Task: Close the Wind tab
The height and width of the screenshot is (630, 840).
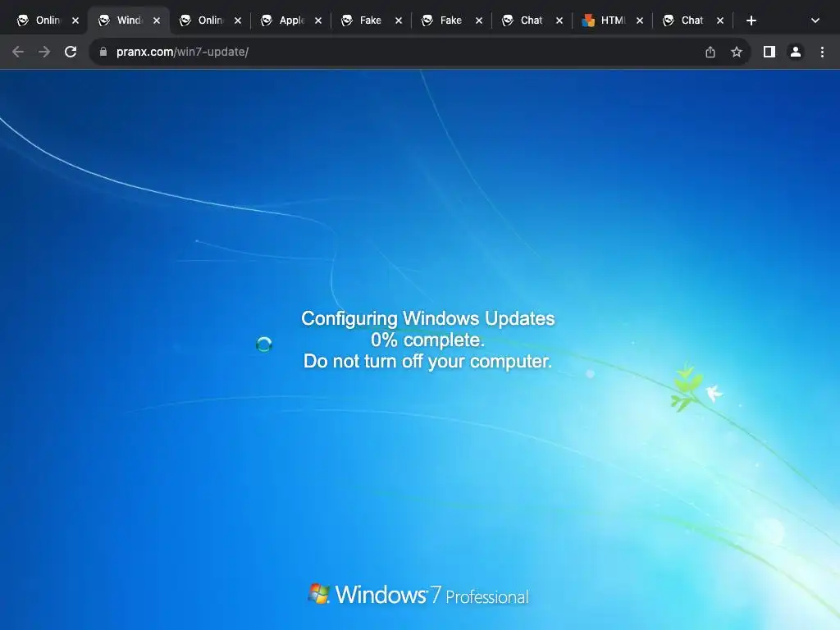Action: coord(157,21)
